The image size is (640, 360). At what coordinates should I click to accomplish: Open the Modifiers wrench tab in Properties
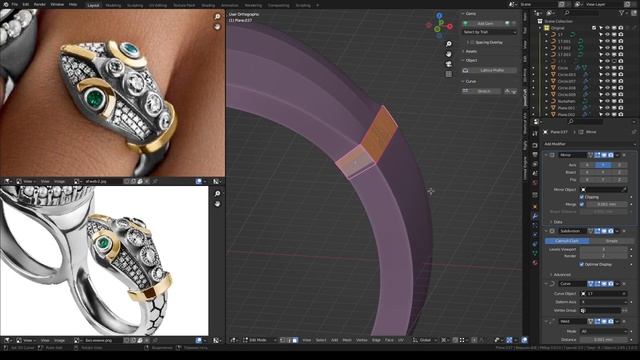point(535,216)
